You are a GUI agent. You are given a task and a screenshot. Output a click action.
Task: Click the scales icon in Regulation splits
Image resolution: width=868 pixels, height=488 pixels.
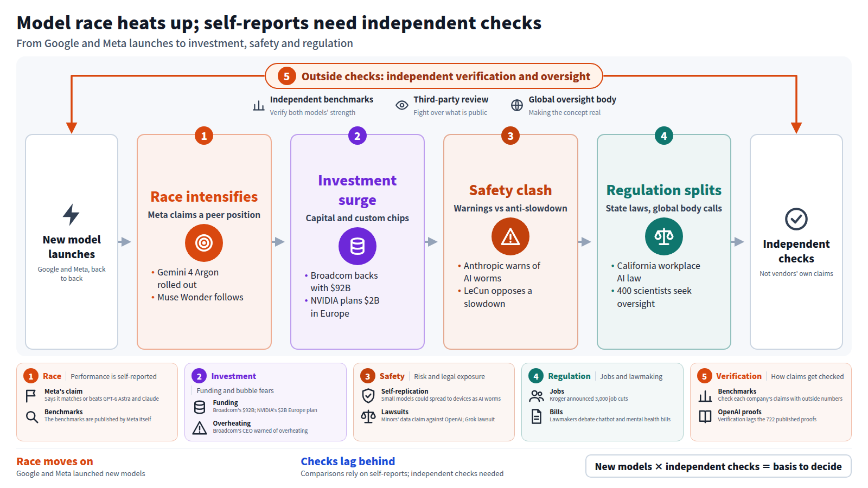coord(664,236)
